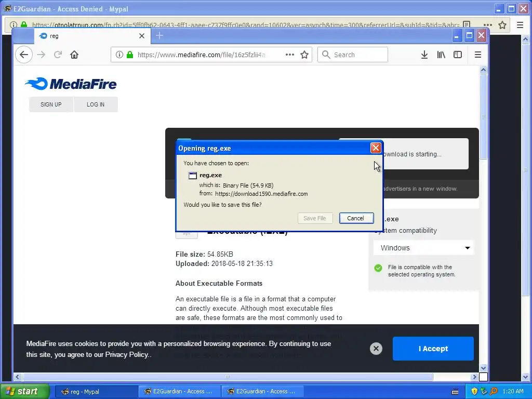Image resolution: width=532 pixels, height=399 pixels.
Task: Open the downloads arrow in toolbar
Action: (424, 55)
